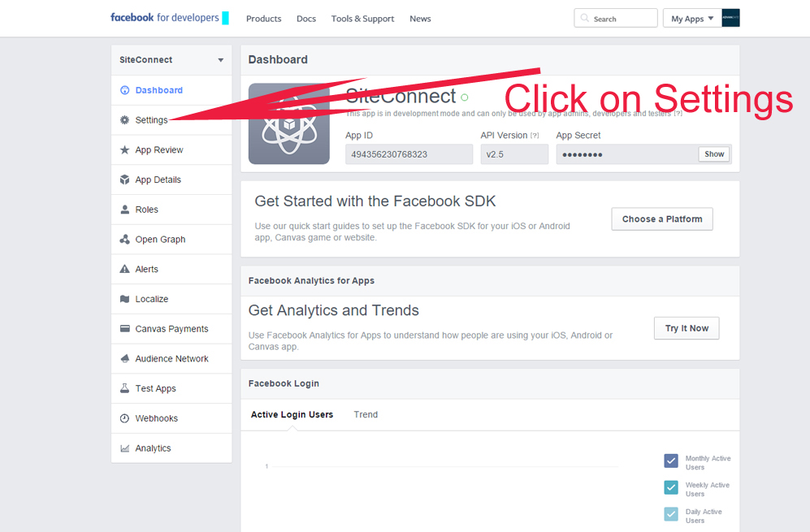Image resolution: width=810 pixels, height=532 pixels.
Task: View Alerts in the sidebar
Action: [x=171, y=269]
